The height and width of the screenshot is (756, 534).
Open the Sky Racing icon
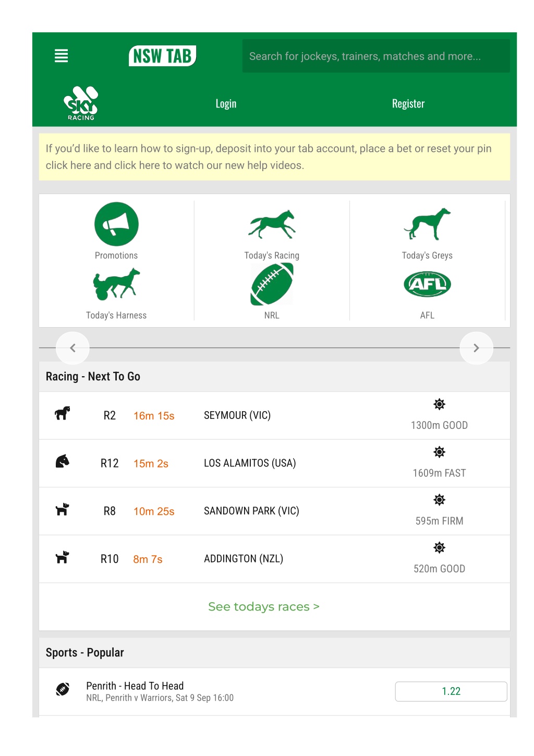pyautogui.click(x=81, y=103)
